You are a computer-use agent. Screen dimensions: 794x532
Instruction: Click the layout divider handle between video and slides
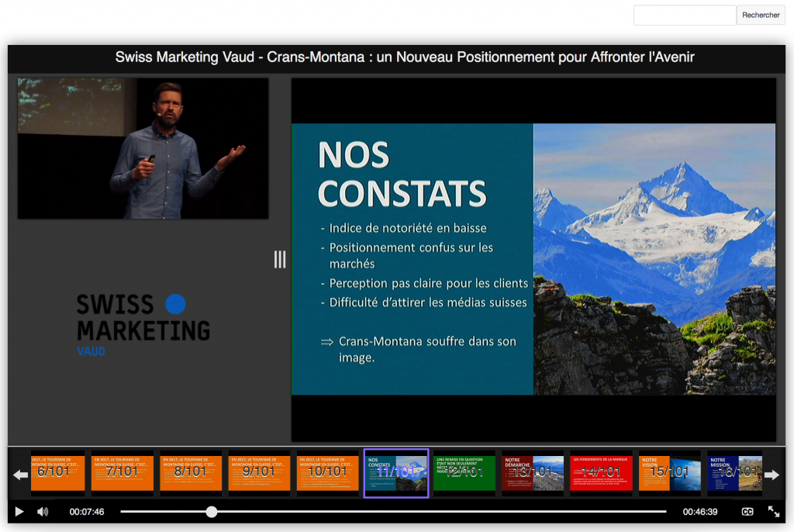coord(280,260)
